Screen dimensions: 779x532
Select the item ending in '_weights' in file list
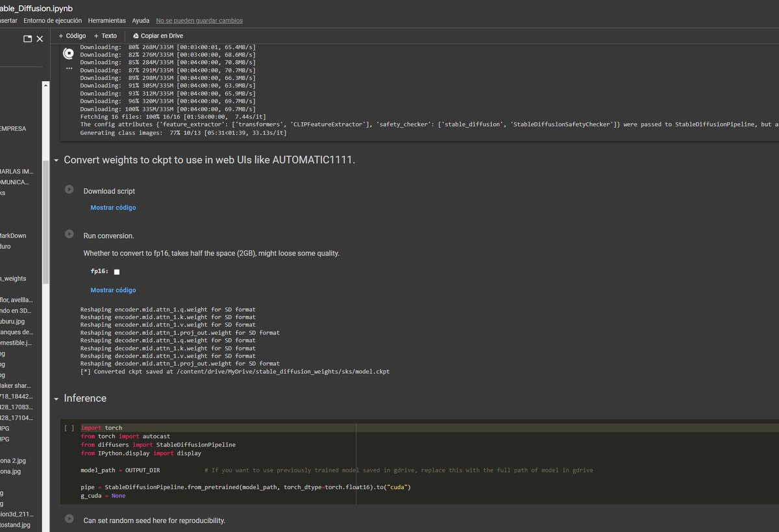pyautogui.click(x=13, y=278)
